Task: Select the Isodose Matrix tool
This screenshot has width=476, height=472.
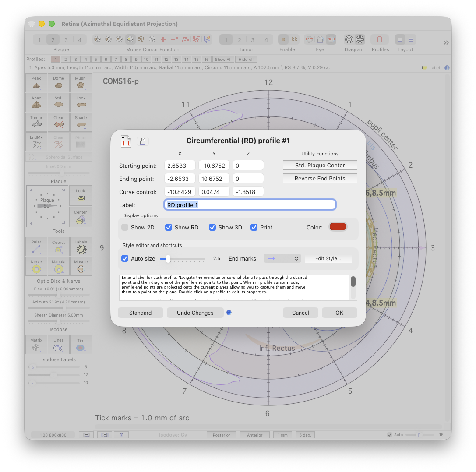Action: pyautogui.click(x=36, y=345)
